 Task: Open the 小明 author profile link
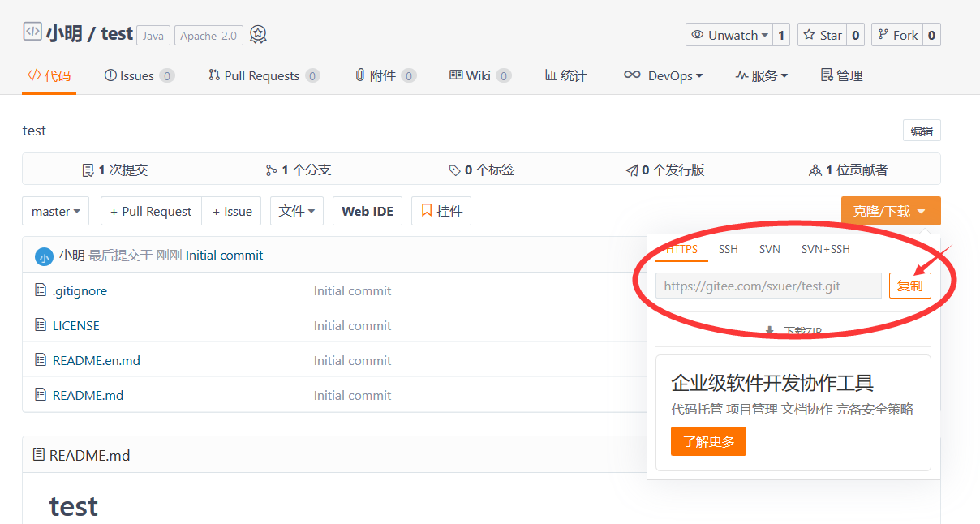tap(71, 255)
